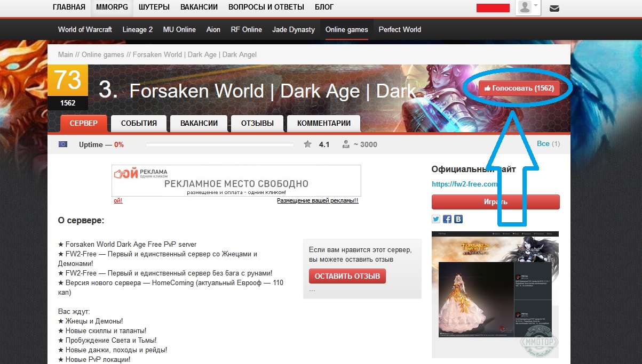Click the EU flag icon
Viewport: 642px width, 364px height.
pos(63,144)
